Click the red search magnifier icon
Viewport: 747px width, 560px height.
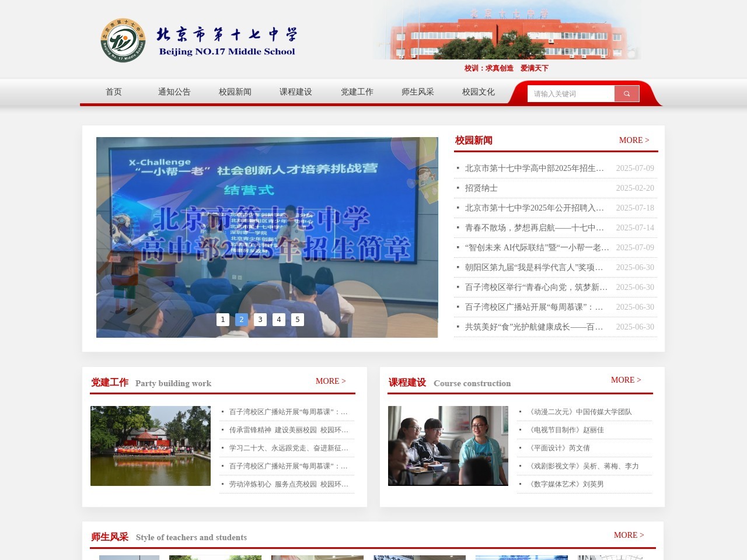pos(627,94)
